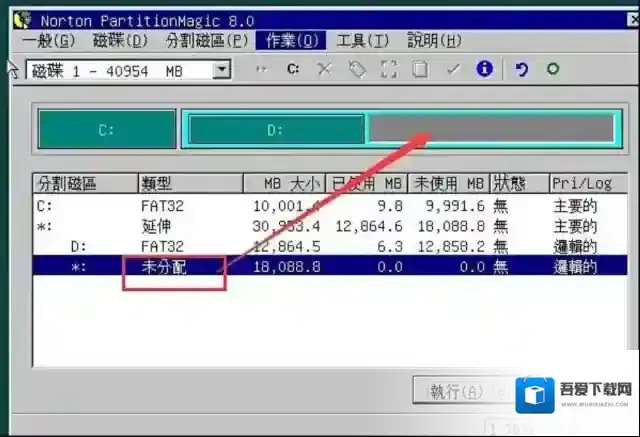This screenshot has height=437, width=640.
Task: Click the label tag toolbar icon
Action: coord(357,69)
